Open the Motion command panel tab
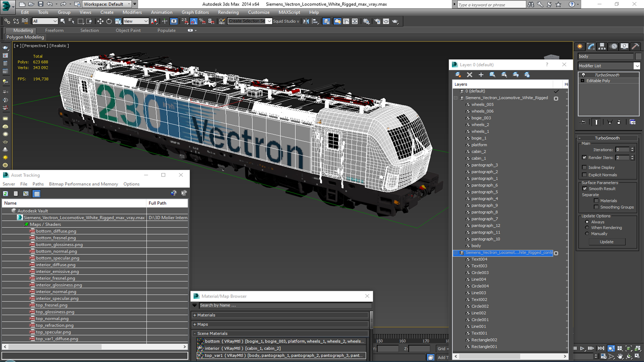 click(x=614, y=46)
